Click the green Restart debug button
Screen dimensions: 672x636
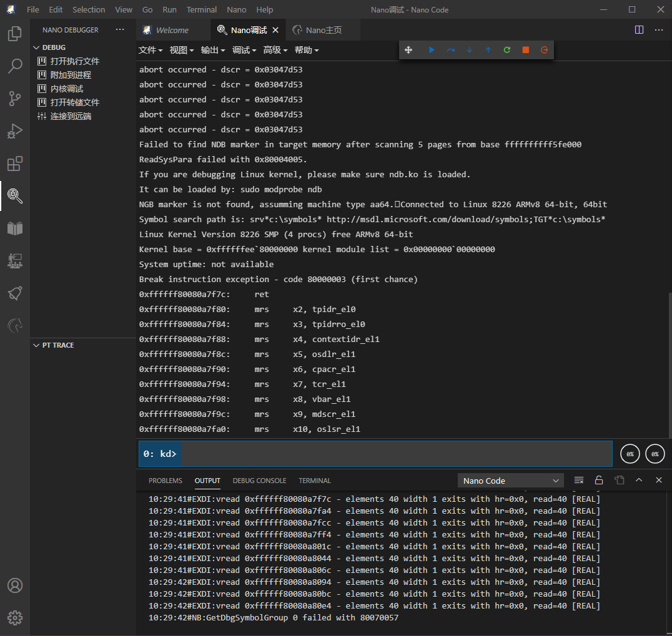pyautogui.click(x=507, y=50)
